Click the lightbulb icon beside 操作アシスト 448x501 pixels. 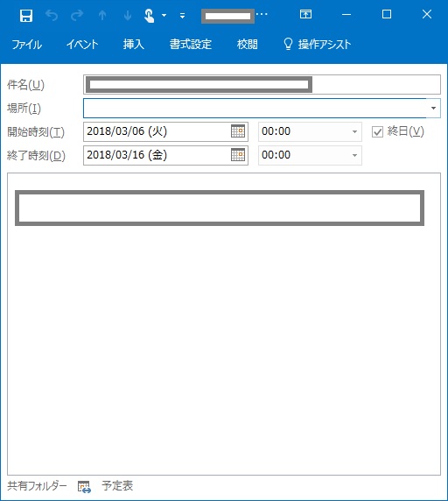288,44
